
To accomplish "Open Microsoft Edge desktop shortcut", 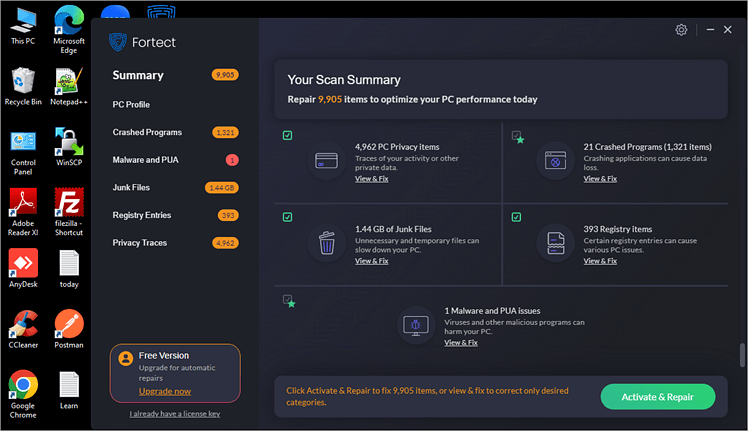I will click(69, 30).
